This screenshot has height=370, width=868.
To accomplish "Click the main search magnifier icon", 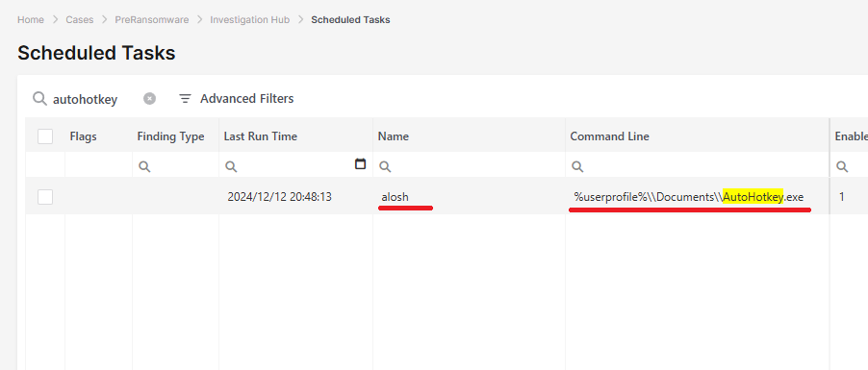I will point(39,98).
